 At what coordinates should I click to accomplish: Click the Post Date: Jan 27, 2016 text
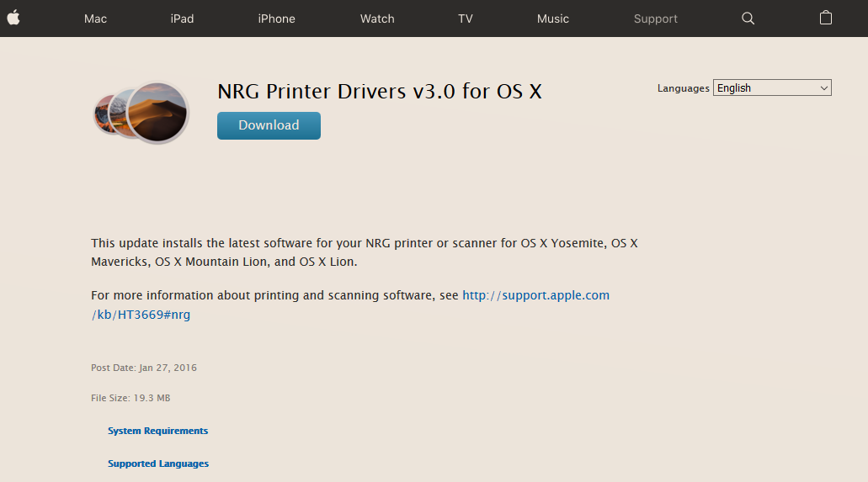(144, 368)
